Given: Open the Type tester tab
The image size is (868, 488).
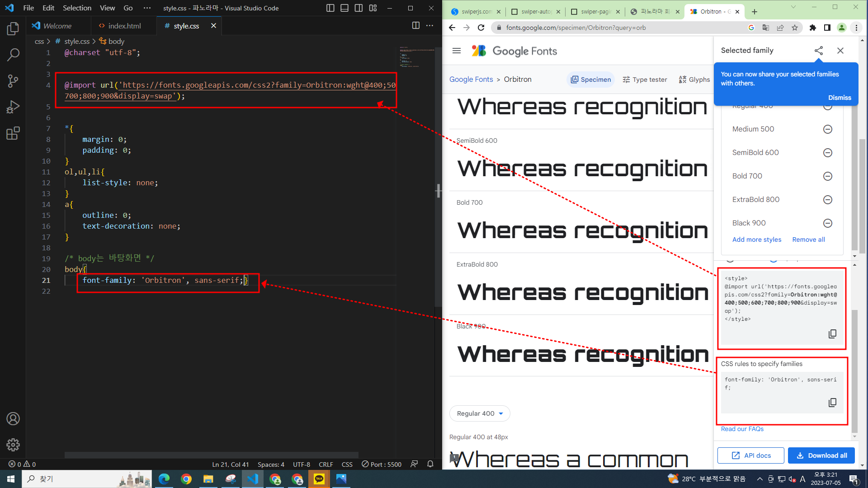Looking at the screenshot, I should [645, 80].
